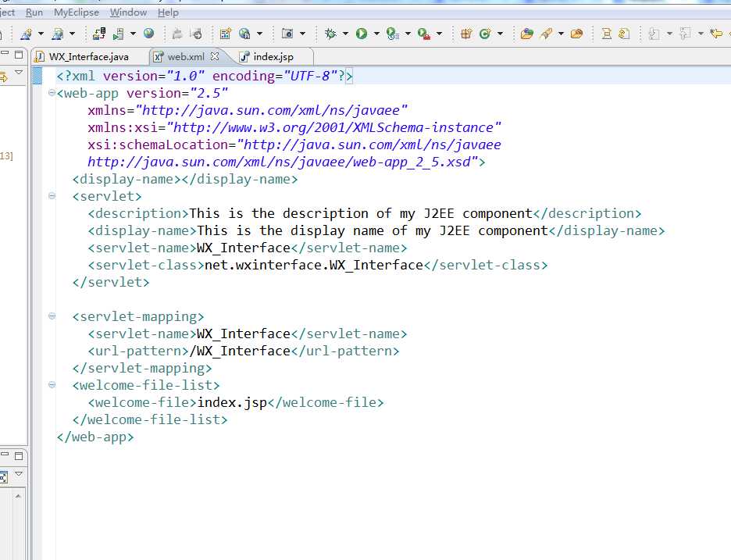Open the Help menu

(x=168, y=12)
